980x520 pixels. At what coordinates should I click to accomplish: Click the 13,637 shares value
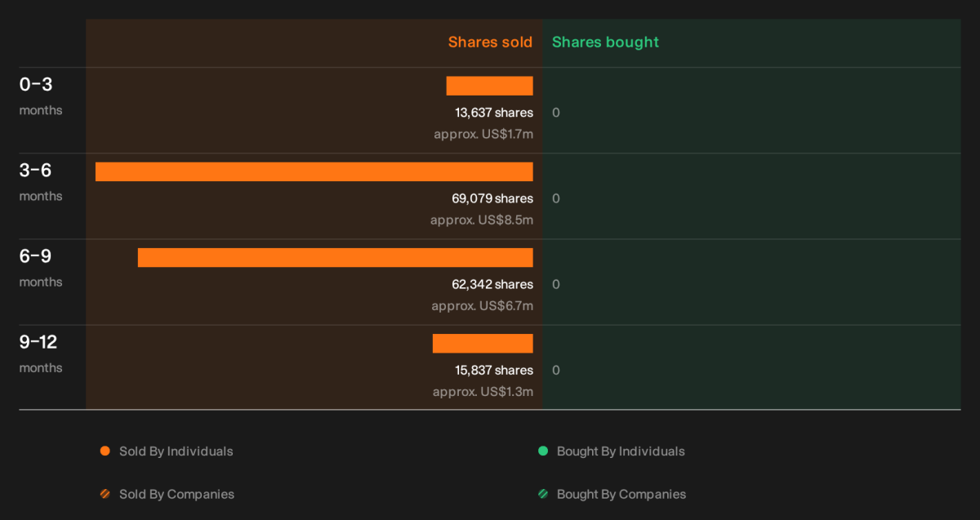click(494, 113)
